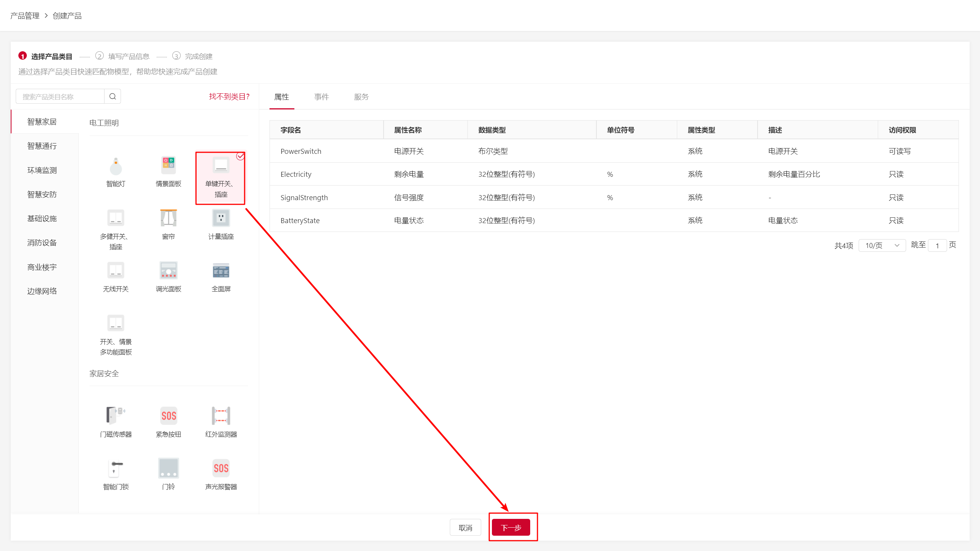
Task: Click the 取消 cancel button
Action: (465, 528)
